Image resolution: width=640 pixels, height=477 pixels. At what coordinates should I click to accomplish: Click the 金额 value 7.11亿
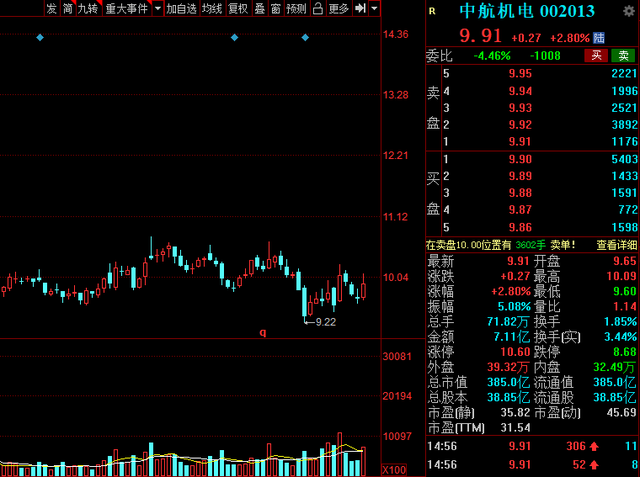512,337
